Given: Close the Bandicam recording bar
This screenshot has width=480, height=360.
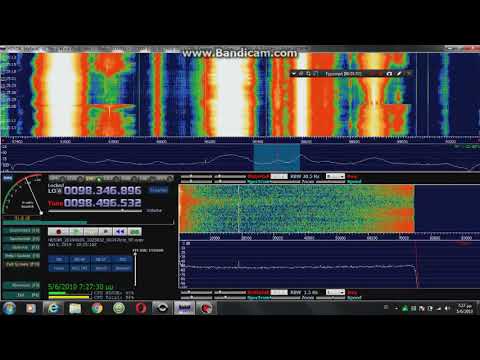Looking at the screenshot, I should click(408, 74).
